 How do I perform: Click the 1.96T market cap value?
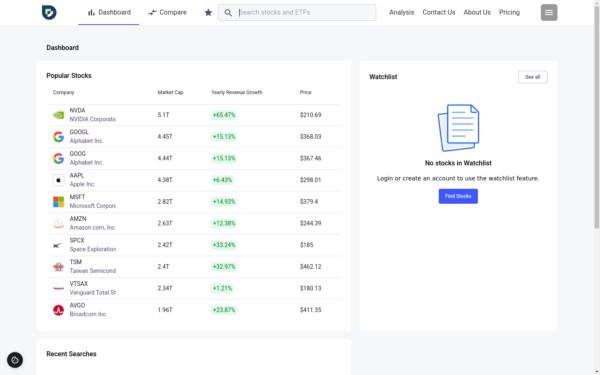(165, 310)
